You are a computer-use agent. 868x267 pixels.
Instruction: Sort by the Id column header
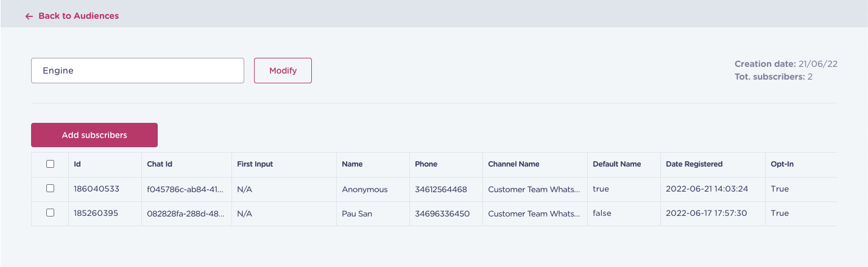(77, 164)
